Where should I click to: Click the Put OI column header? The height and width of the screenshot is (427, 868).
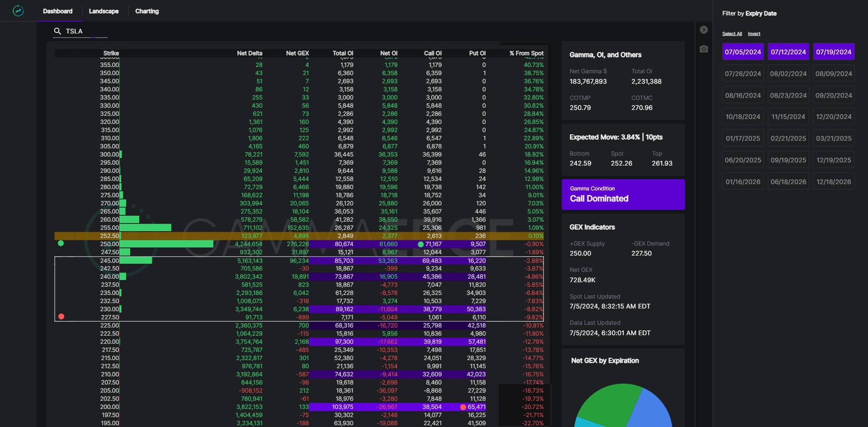[x=477, y=53]
